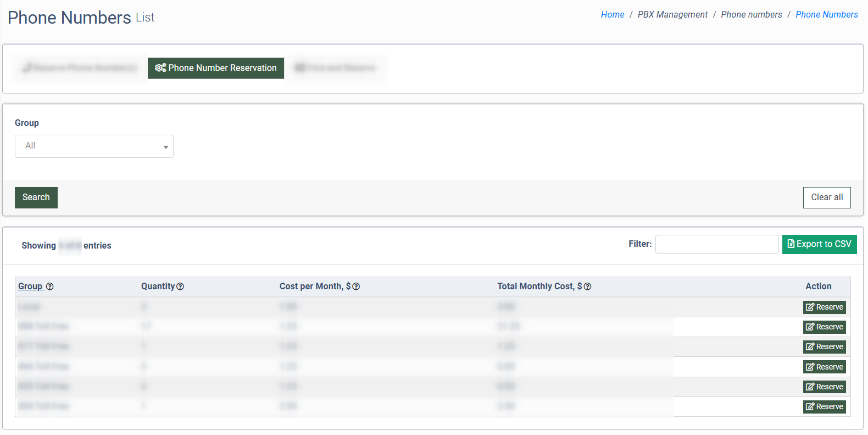Image resolution: width=868 pixels, height=435 pixels.
Task: Focus the Filter text field
Action: point(716,244)
